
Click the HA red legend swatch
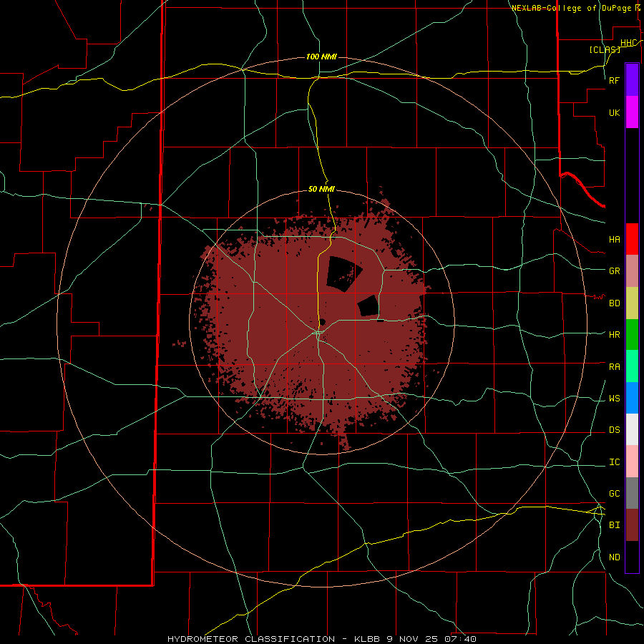[x=632, y=239]
